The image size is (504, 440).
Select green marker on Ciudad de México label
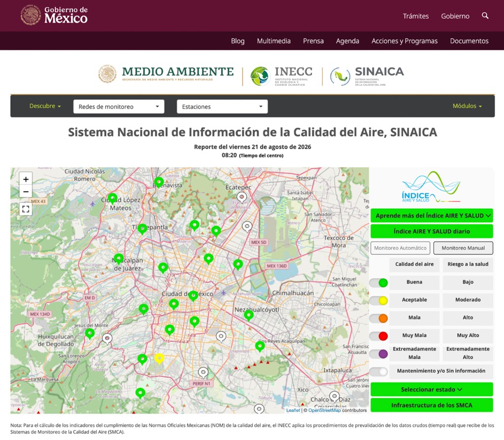(x=193, y=295)
